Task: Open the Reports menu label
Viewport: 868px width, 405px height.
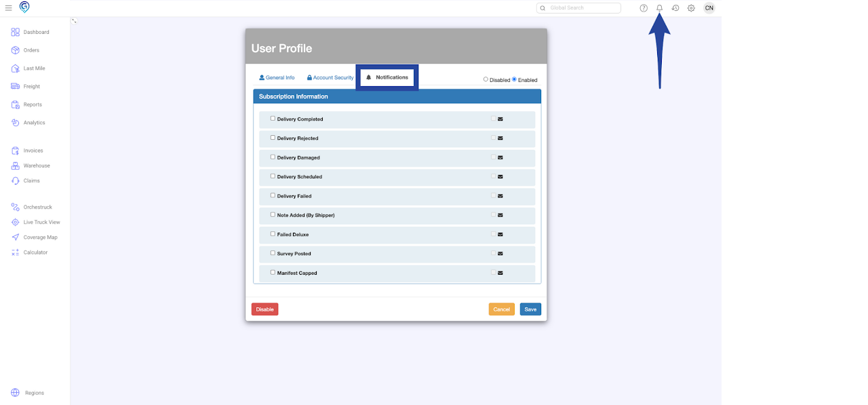Action: click(x=33, y=104)
